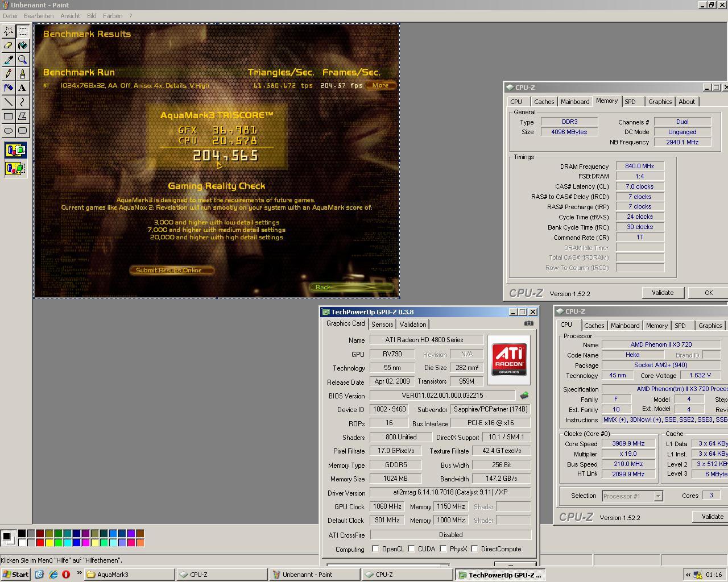728x582 pixels.
Task: Click the NB Frequency value 2940.1 MHz
Action: pyautogui.click(x=682, y=142)
